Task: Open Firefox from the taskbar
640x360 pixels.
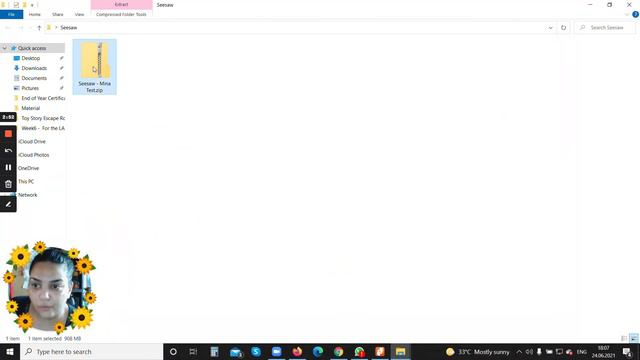Action: pyautogui.click(x=297, y=351)
